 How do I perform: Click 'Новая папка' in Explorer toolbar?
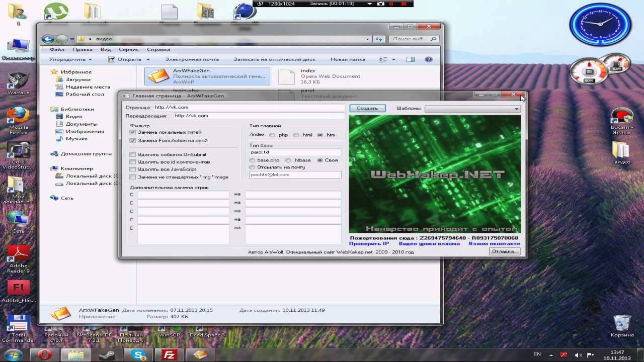tap(348, 59)
